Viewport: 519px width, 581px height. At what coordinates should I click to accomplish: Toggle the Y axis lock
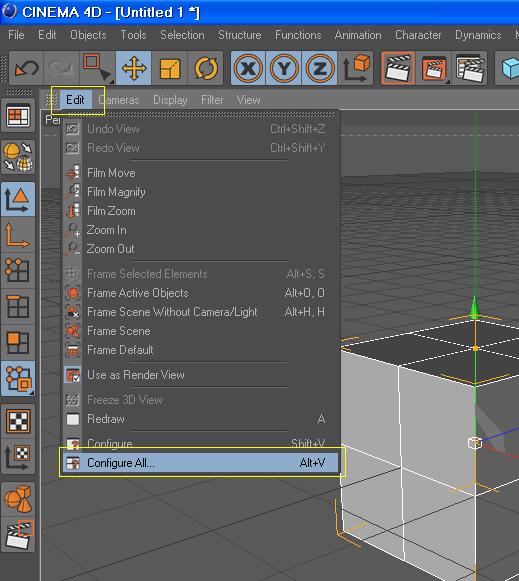pyautogui.click(x=284, y=68)
